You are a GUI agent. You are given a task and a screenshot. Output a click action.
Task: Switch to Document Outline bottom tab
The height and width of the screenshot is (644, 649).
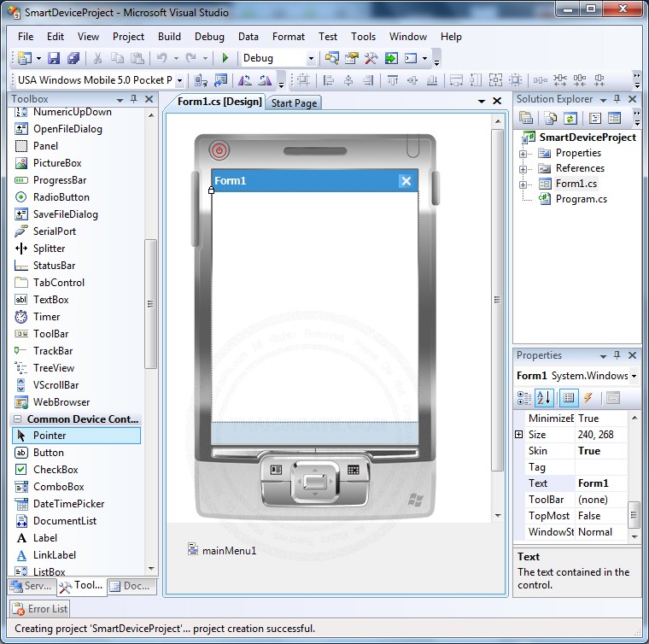(132, 586)
